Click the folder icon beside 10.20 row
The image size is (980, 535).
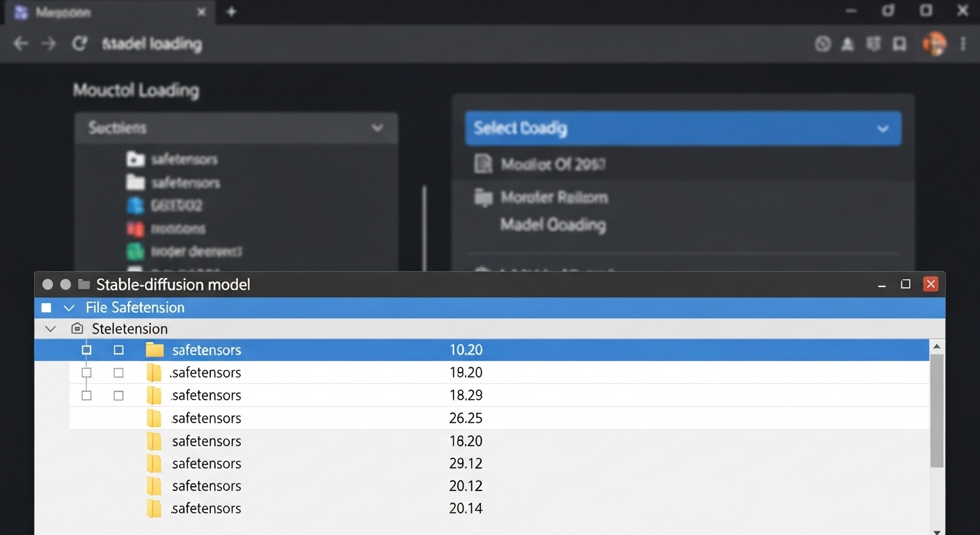click(155, 350)
